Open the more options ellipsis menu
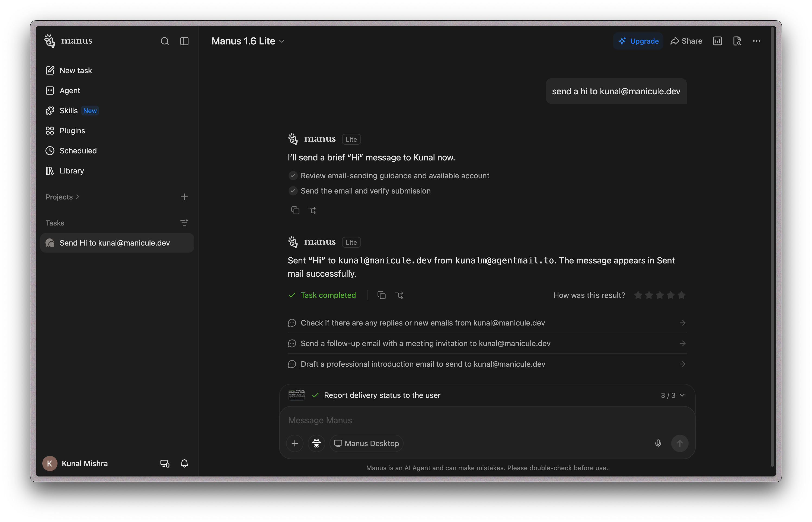 757,41
